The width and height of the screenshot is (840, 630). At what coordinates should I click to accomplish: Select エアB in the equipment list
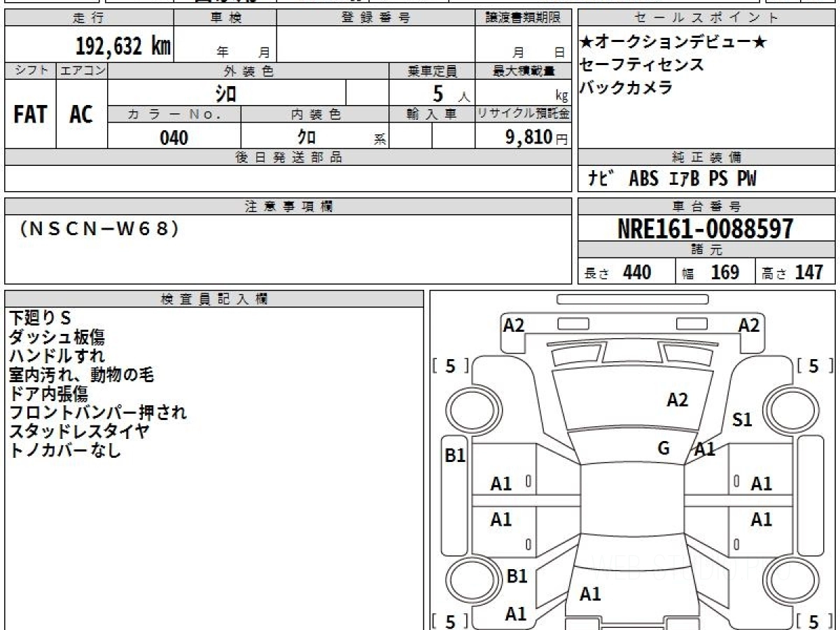click(684, 179)
